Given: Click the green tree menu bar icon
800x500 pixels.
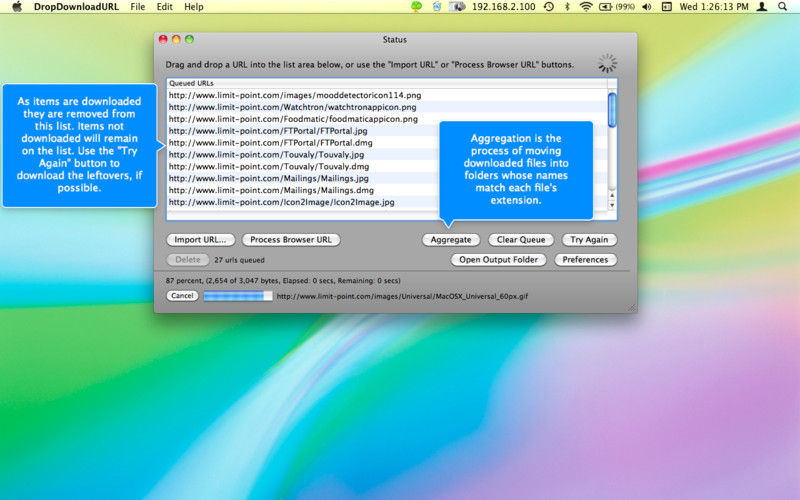Looking at the screenshot, I should click(417, 7).
